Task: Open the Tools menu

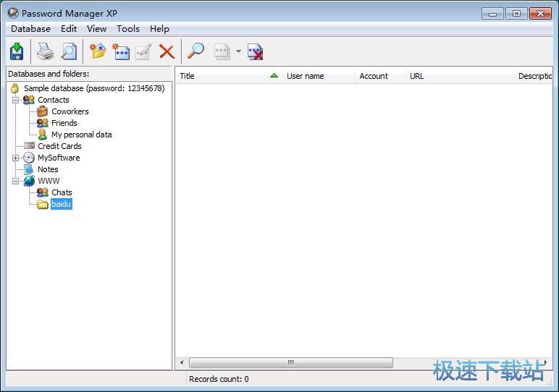Action: (x=128, y=29)
